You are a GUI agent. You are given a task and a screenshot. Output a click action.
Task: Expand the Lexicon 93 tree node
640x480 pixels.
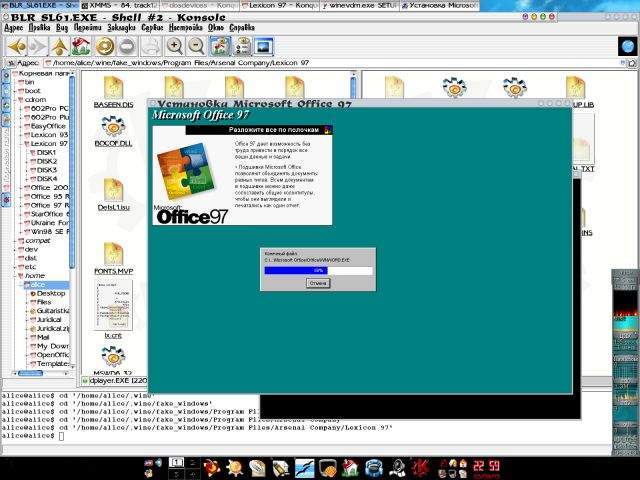coord(21,135)
